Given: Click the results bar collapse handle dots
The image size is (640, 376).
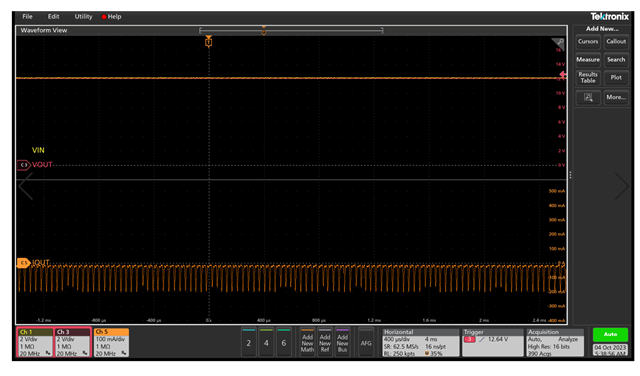Looking at the screenshot, I should pyautogui.click(x=570, y=175).
